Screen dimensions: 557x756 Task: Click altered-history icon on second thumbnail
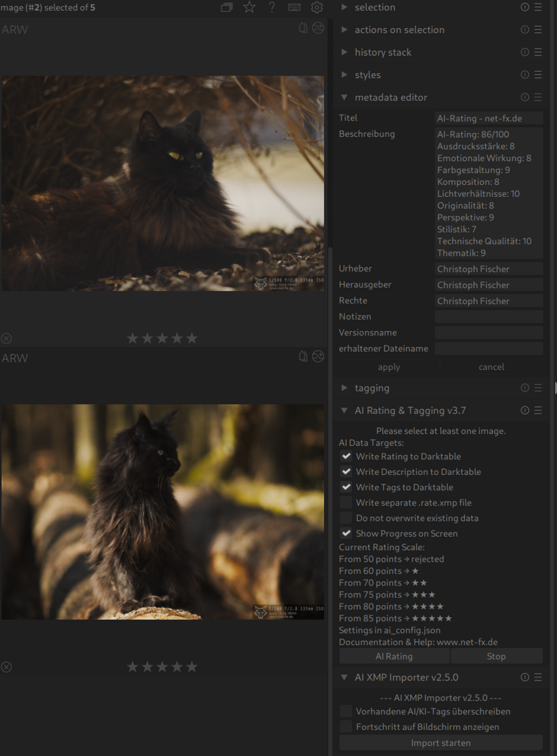coord(318,356)
